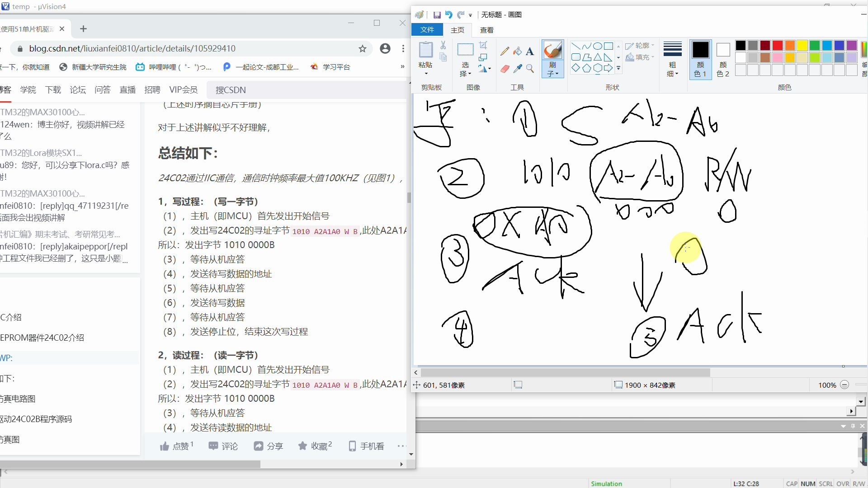Switch to the View (查看) ribbon tab
The width and height of the screenshot is (868, 488).
[486, 30]
